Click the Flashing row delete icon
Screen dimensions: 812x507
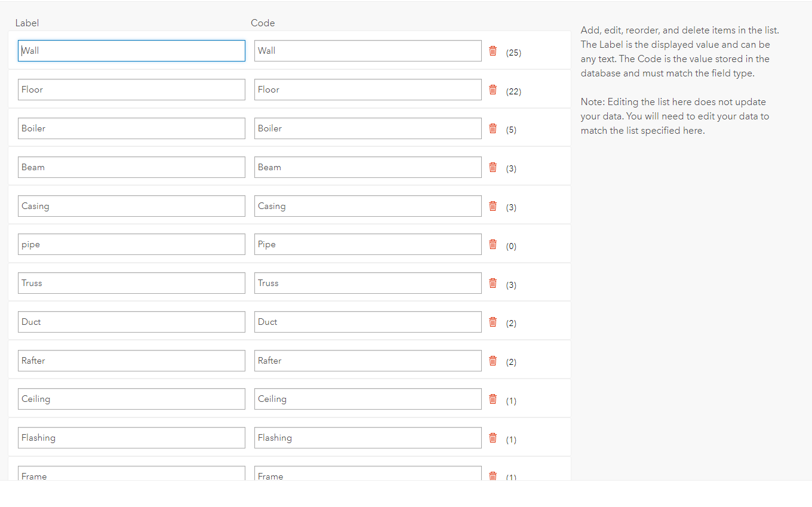pos(493,438)
